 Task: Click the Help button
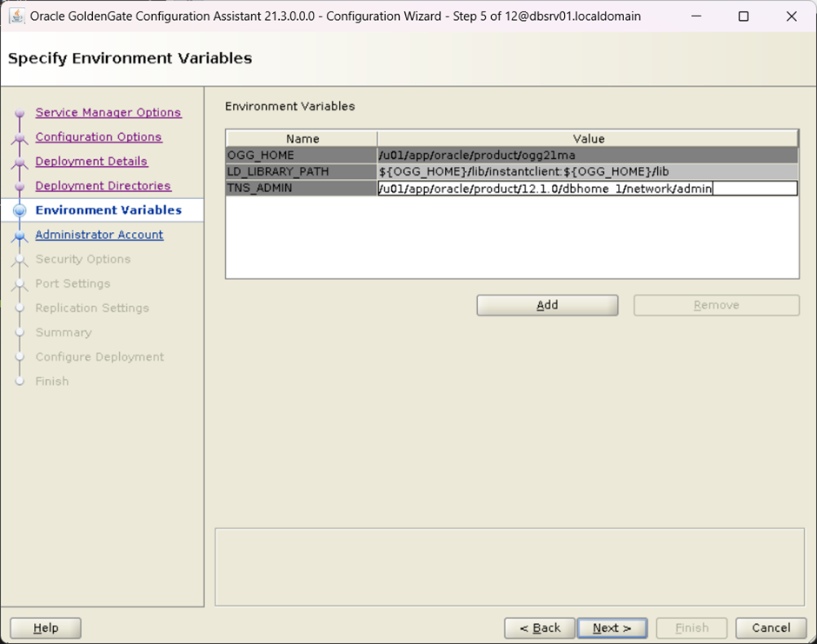pyautogui.click(x=46, y=627)
